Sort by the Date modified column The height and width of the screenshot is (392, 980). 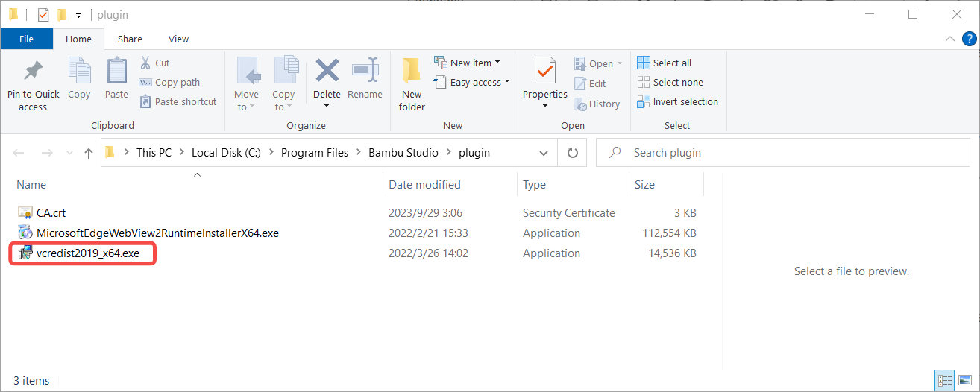point(424,185)
